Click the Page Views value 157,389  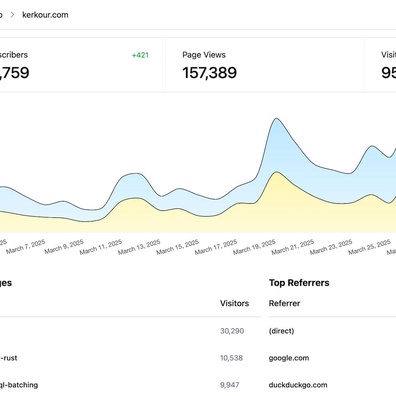click(209, 73)
